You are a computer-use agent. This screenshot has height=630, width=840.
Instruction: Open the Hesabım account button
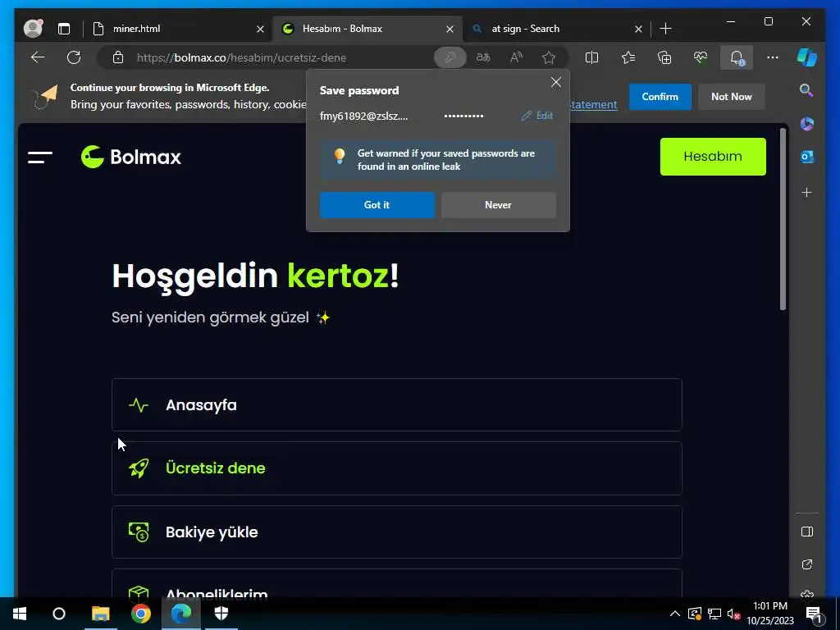tap(713, 157)
